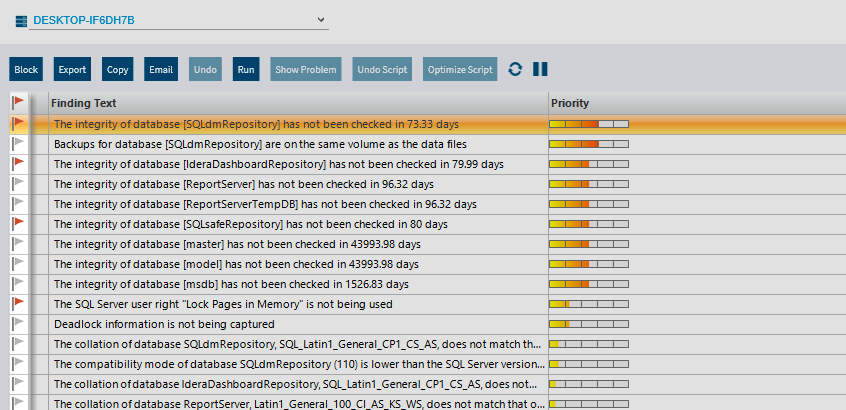Select finding ReportServerTempDB not checked 96.32 days
The image size is (846, 410).
pos(265,204)
